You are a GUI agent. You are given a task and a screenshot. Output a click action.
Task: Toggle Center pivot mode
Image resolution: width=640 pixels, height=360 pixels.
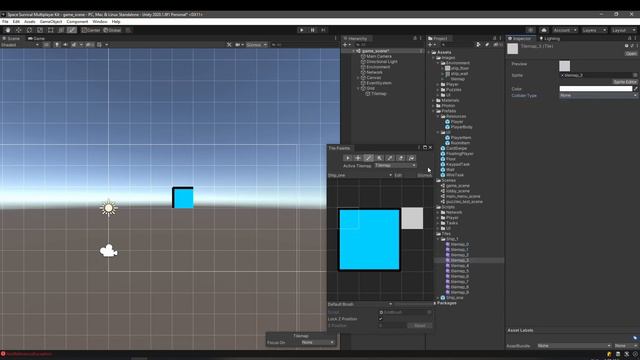pyautogui.click(x=91, y=30)
